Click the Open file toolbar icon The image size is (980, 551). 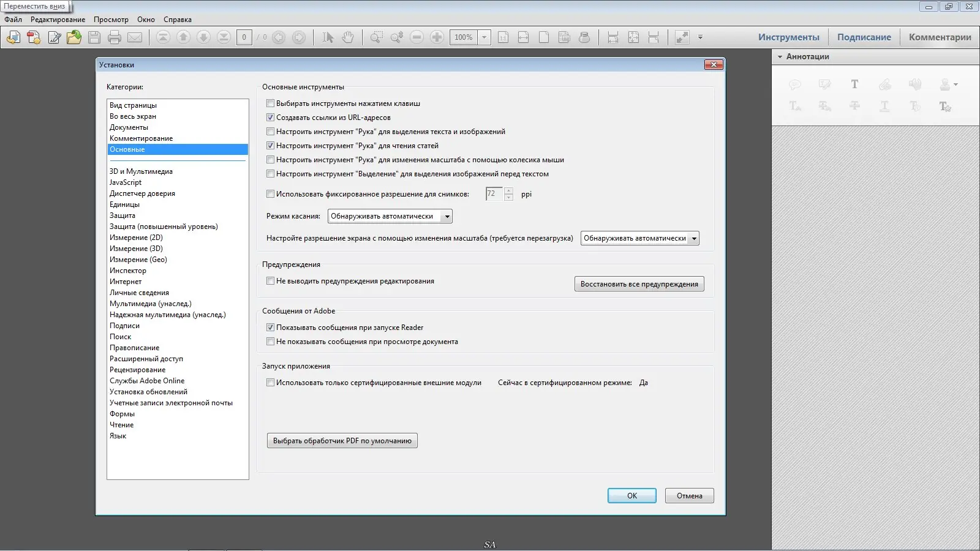pyautogui.click(x=13, y=37)
